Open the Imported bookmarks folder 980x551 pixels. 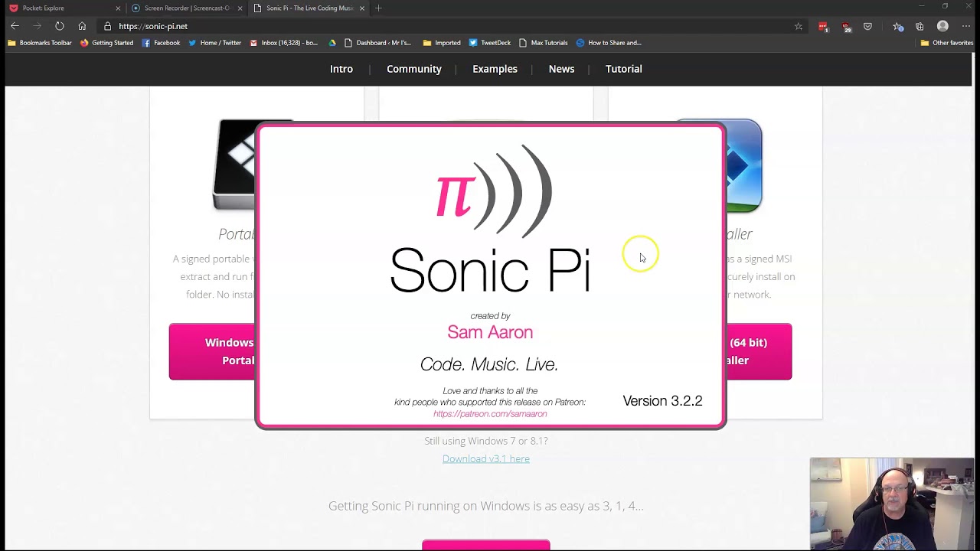442,43
